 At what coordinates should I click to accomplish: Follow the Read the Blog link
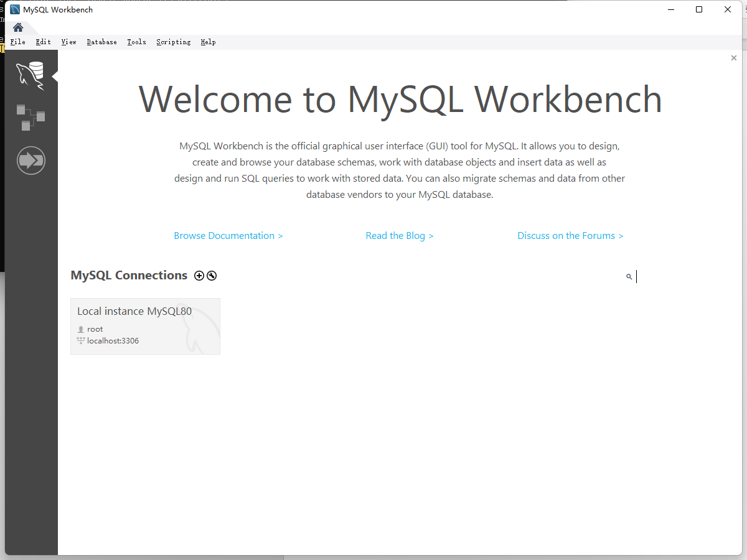[400, 236]
